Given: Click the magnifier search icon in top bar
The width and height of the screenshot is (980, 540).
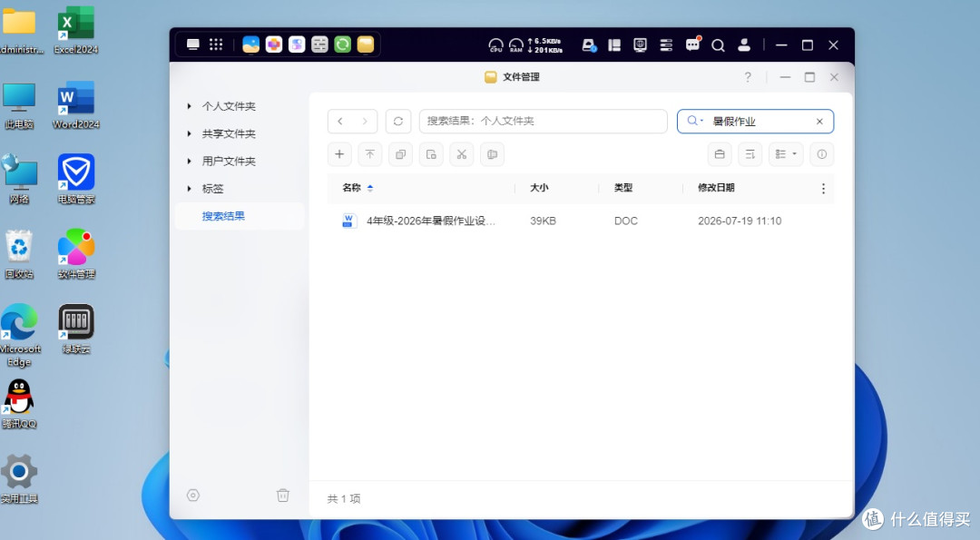Looking at the screenshot, I should (x=718, y=45).
